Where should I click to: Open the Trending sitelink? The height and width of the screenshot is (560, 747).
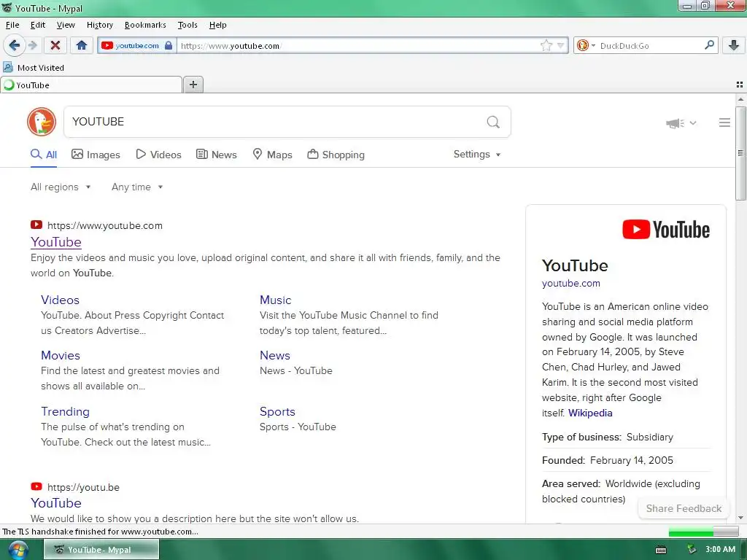click(x=65, y=411)
